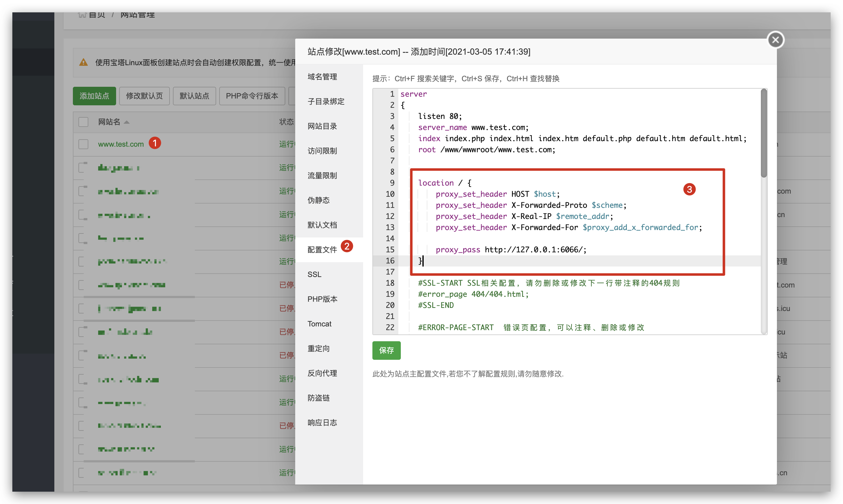Click the proxy_pass line in editor
Image resolution: width=843 pixels, height=504 pixels.
coord(511,250)
